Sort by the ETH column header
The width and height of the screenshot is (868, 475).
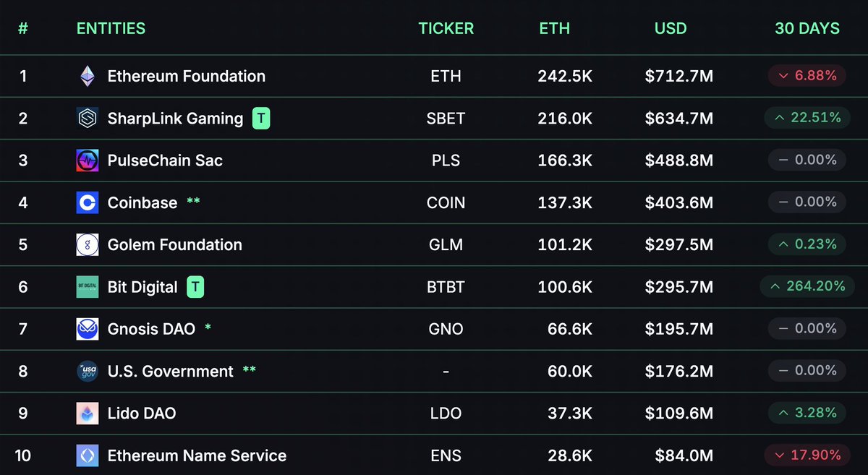click(x=555, y=29)
